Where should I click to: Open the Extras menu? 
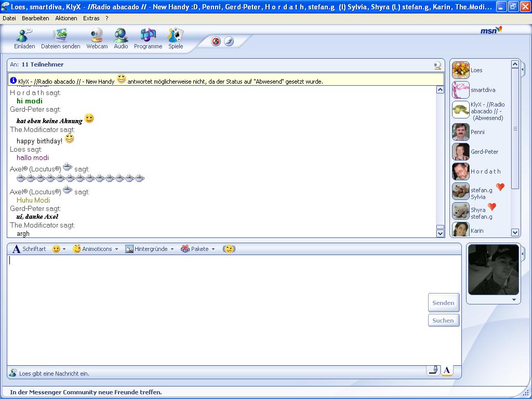(91, 18)
